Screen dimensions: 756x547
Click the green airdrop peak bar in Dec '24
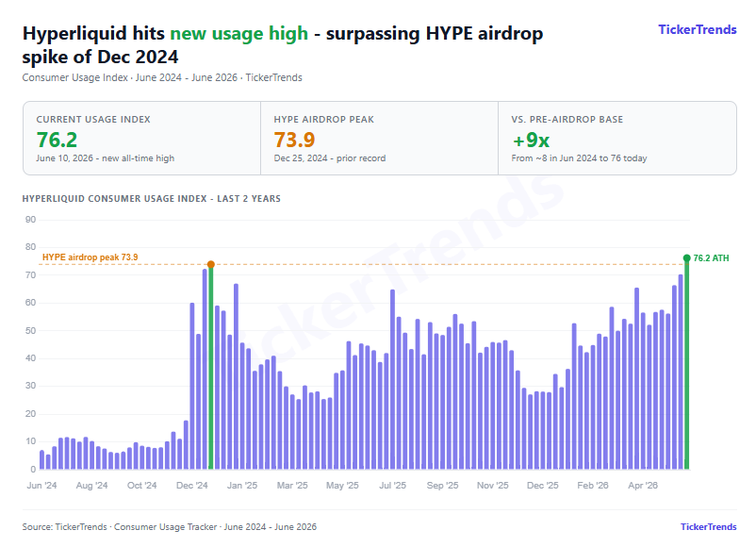click(211, 367)
